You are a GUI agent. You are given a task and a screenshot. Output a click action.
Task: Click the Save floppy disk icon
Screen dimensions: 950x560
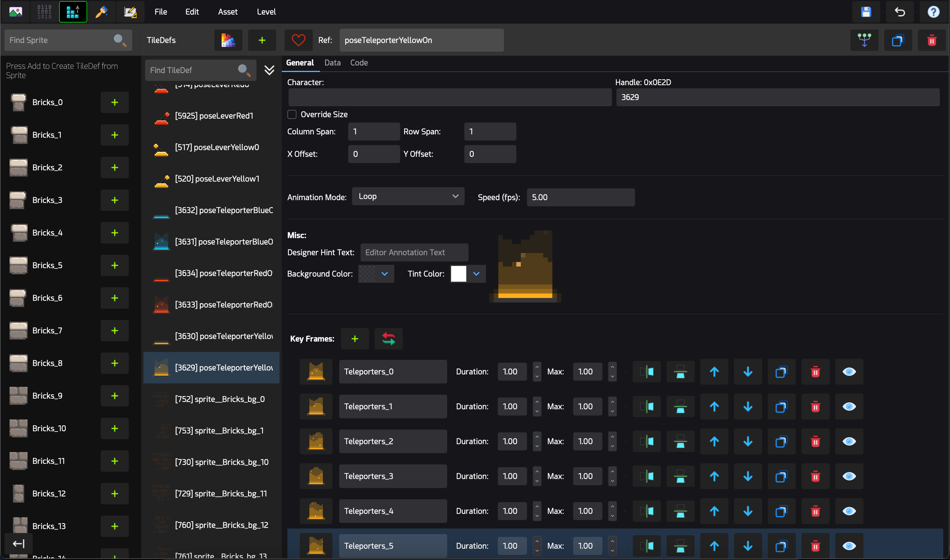tap(866, 12)
